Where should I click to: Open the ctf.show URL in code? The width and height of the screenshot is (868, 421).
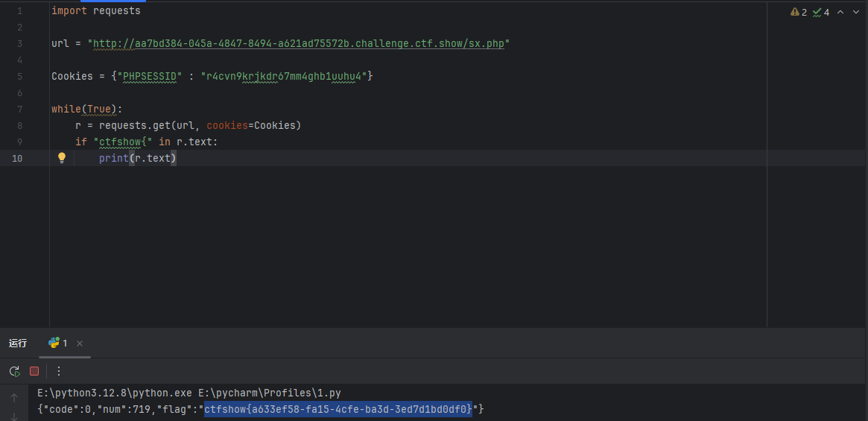pos(298,43)
